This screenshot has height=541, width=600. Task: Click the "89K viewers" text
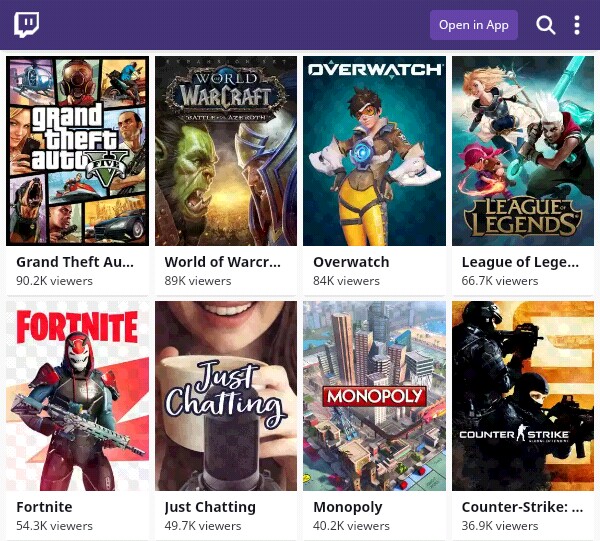(x=198, y=281)
